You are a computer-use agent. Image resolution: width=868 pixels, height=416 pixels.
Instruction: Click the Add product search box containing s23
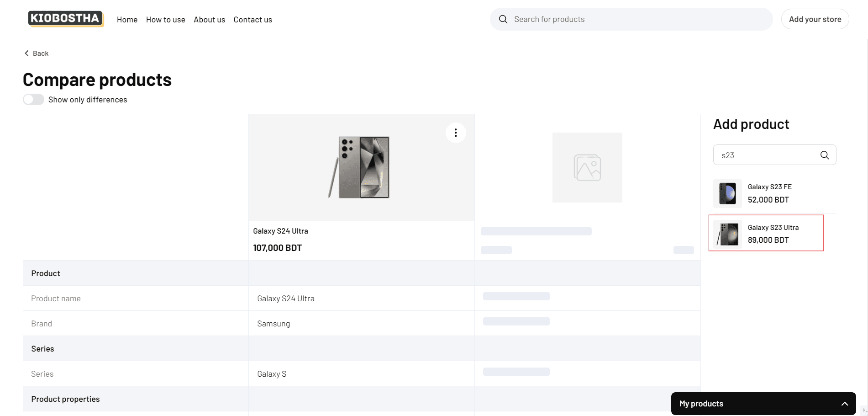(x=767, y=155)
